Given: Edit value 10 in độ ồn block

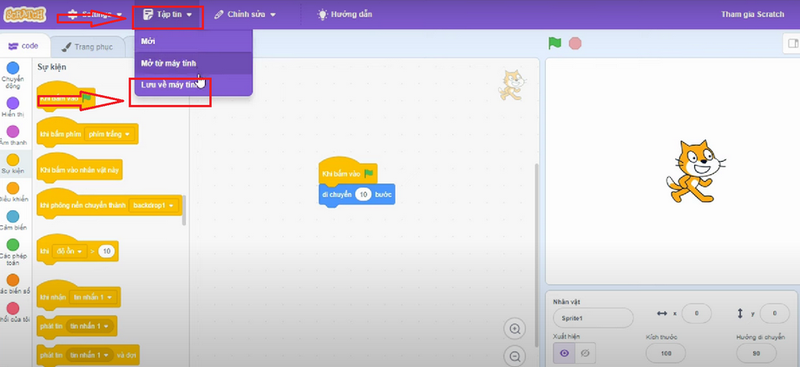Looking at the screenshot, I should 106,251.
